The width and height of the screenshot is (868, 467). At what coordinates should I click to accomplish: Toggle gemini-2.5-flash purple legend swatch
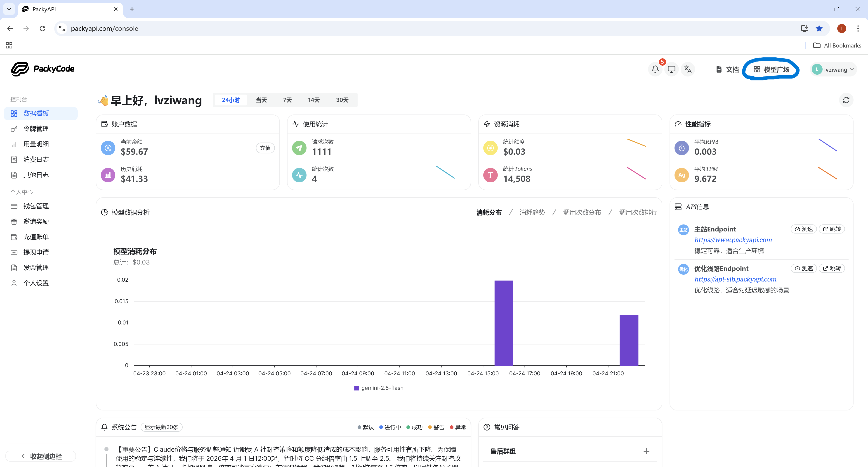tap(356, 388)
